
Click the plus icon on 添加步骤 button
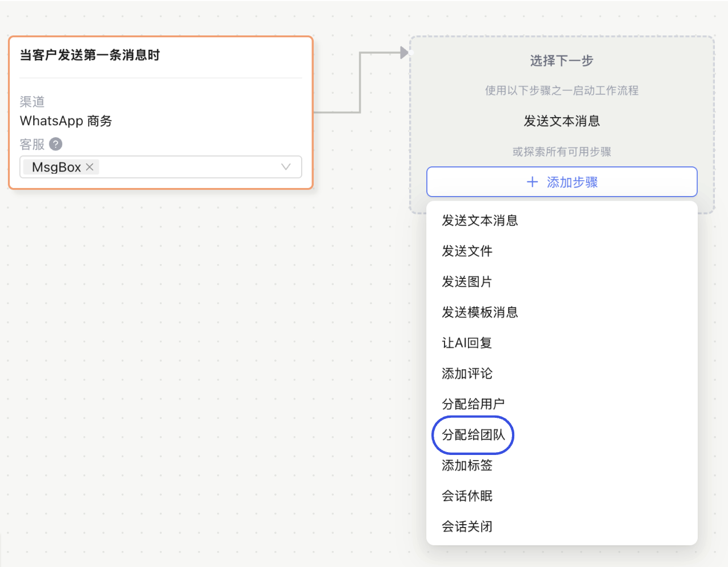(532, 182)
